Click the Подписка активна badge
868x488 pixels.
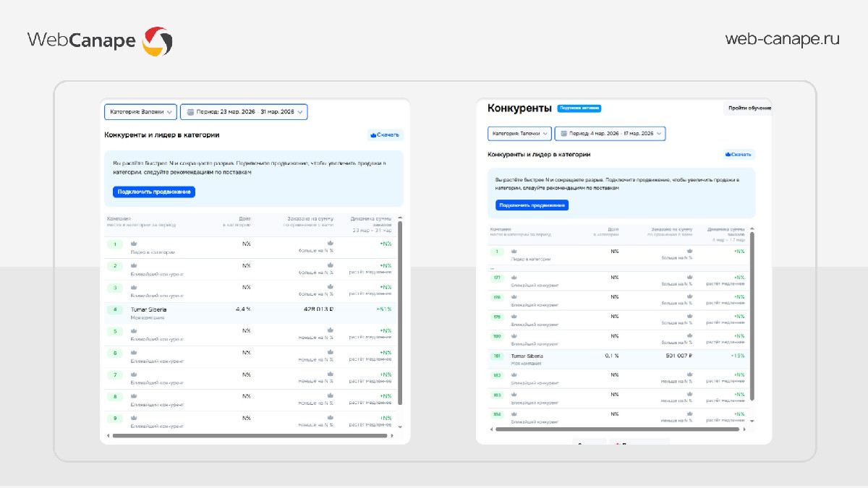coord(579,108)
